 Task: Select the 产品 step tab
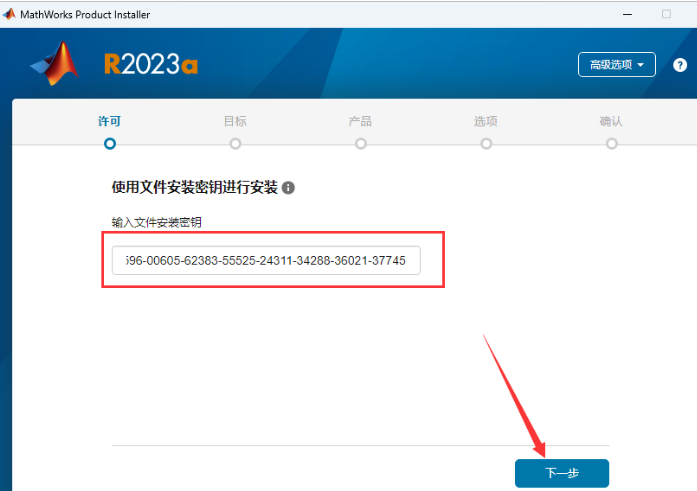point(360,121)
